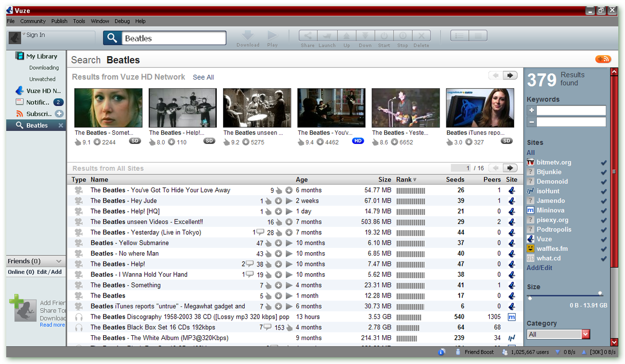This screenshot has height=364, width=625.
Task: Open the File menu
Action: click(x=11, y=21)
